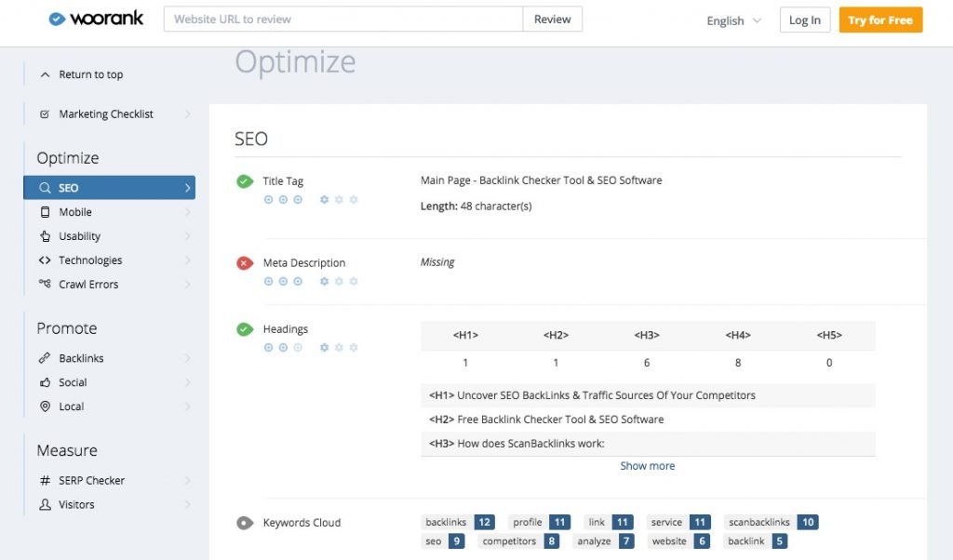Click the first impact circle icon under Title Tag

pos(268,200)
